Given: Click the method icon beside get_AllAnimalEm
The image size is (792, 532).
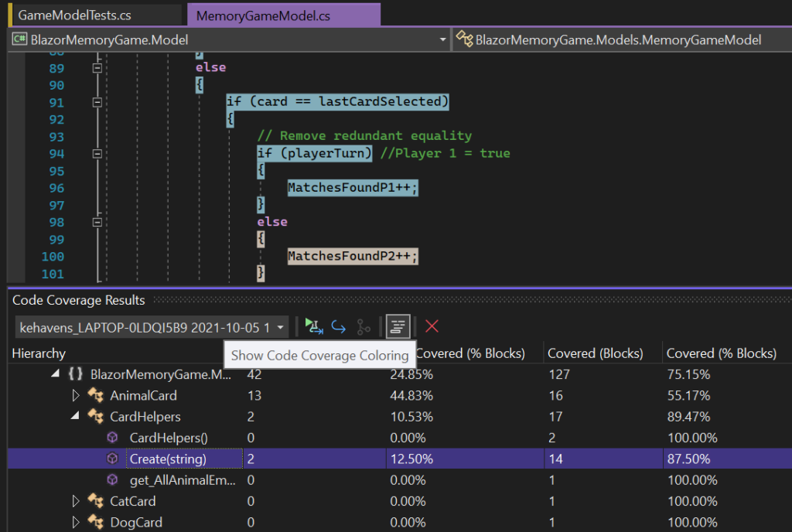Looking at the screenshot, I should (112, 480).
